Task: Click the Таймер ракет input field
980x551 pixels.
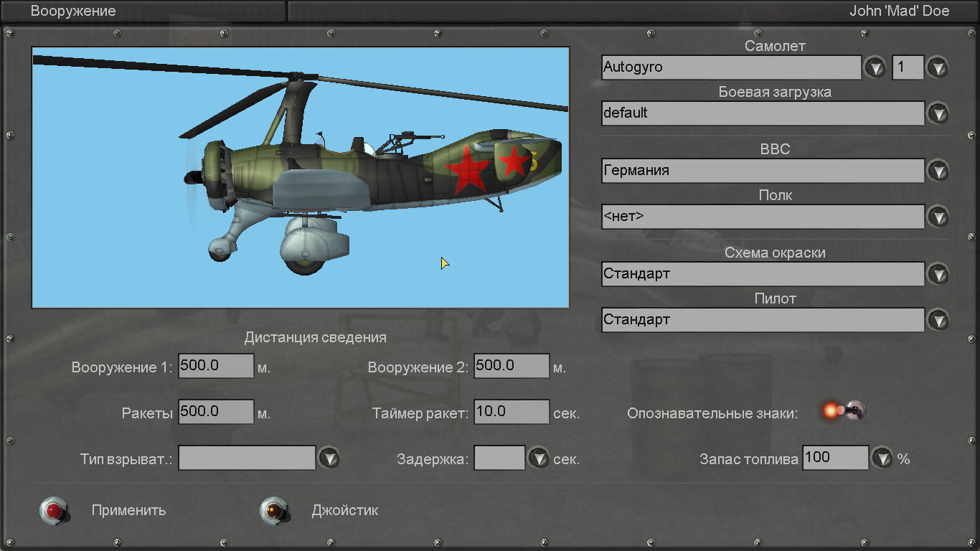Action: pos(512,412)
